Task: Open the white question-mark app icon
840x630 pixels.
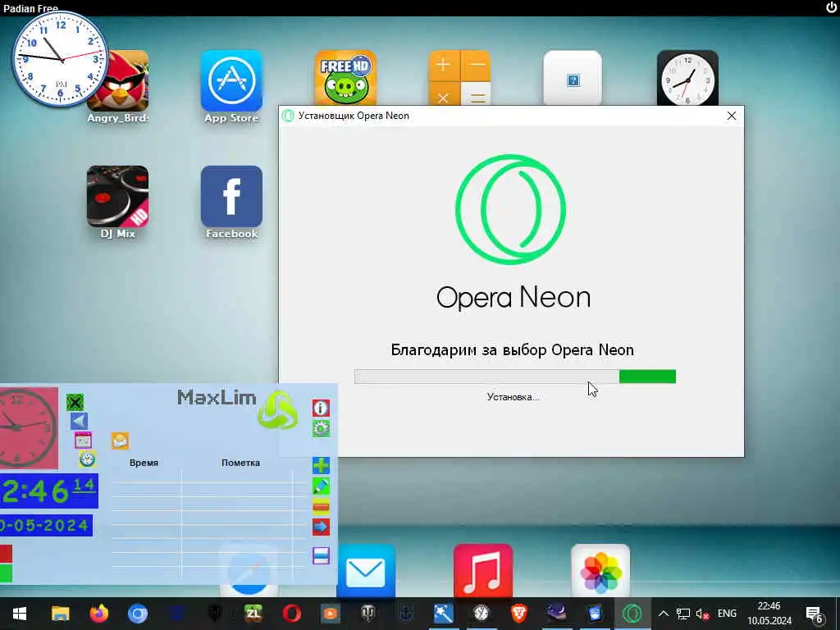Action: (x=573, y=78)
